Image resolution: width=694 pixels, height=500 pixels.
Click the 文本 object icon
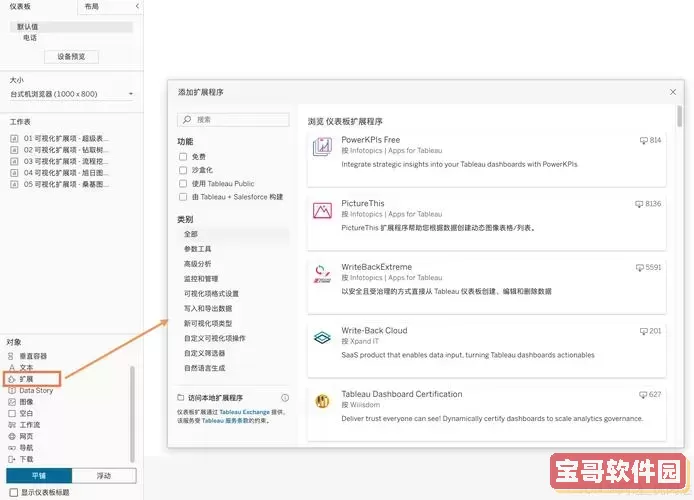(x=12, y=367)
